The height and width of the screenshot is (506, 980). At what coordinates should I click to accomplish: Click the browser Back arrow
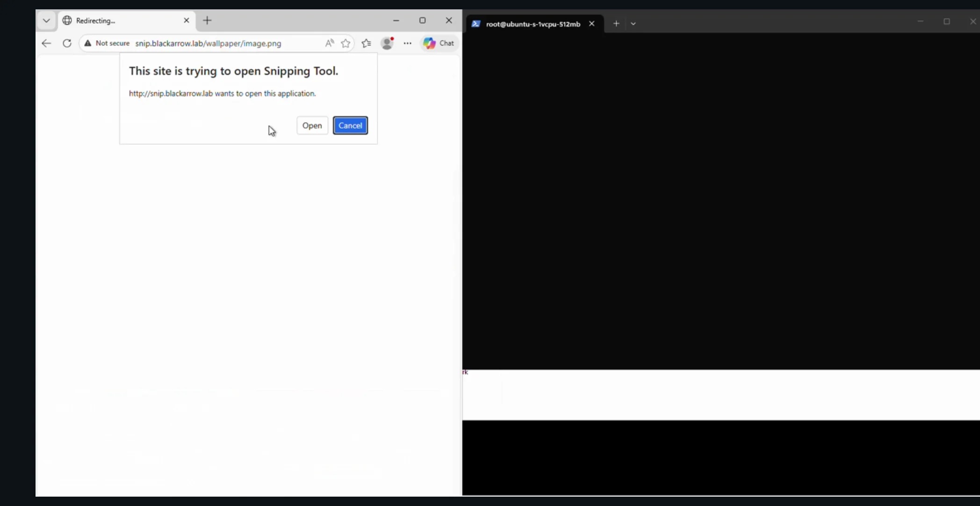click(46, 43)
